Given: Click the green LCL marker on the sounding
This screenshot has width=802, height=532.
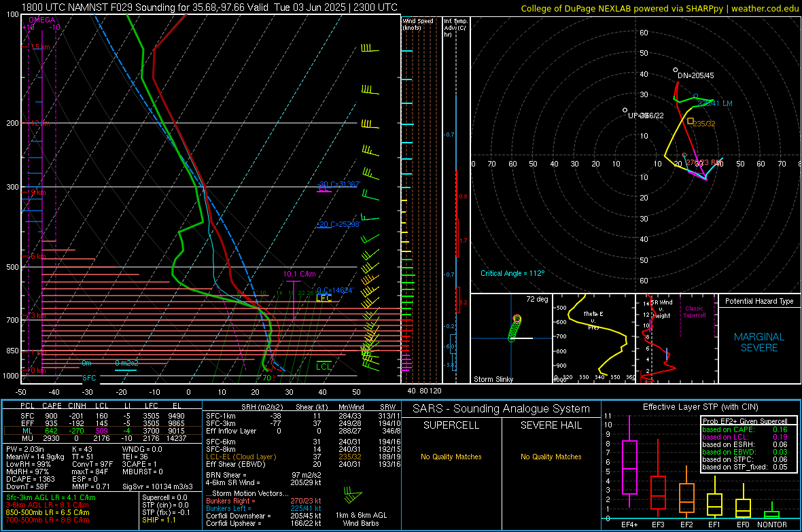Looking at the screenshot, I should 324,366.
